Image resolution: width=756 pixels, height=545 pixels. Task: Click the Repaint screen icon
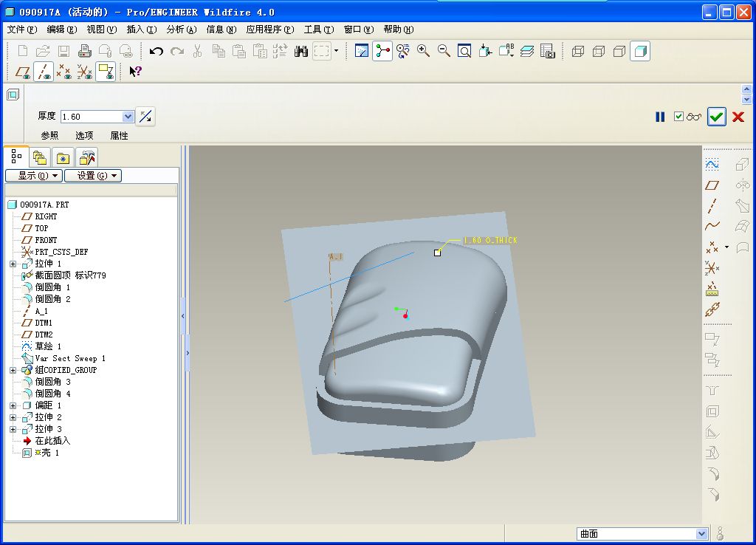pyautogui.click(x=361, y=51)
